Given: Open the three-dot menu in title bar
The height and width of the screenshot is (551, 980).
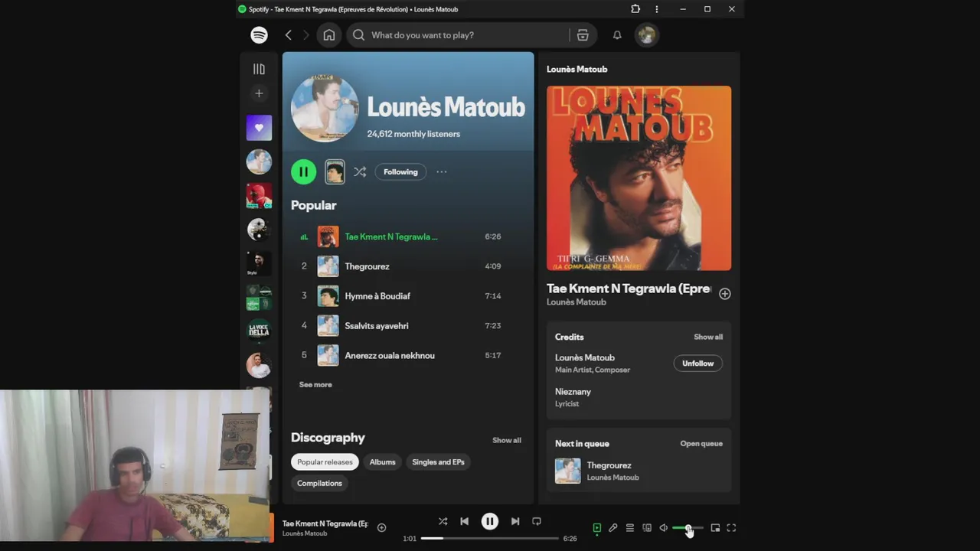Looking at the screenshot, I should click(x=656, y=9).
